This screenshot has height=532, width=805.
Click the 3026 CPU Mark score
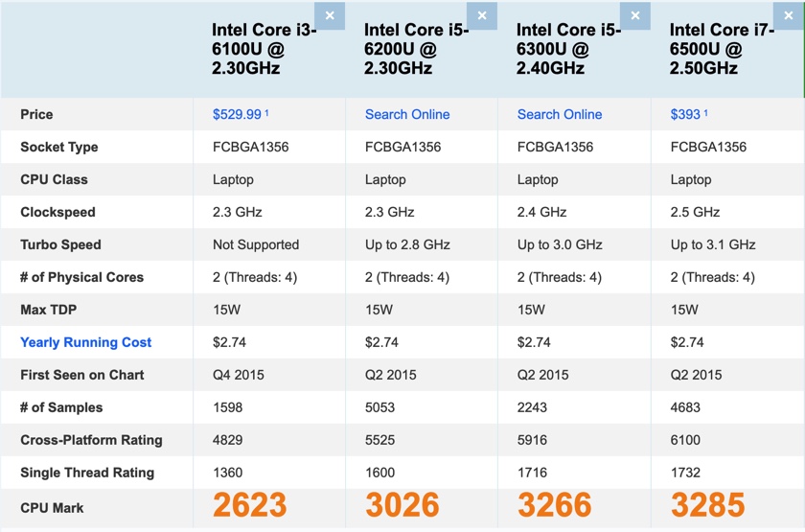[402, 505]
